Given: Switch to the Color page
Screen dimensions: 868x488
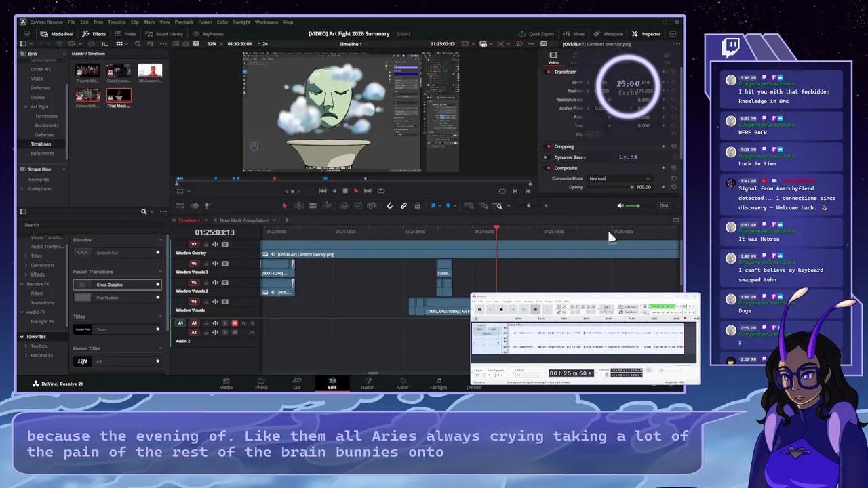Looking at the screenshot, I should [x=403, y=384].
